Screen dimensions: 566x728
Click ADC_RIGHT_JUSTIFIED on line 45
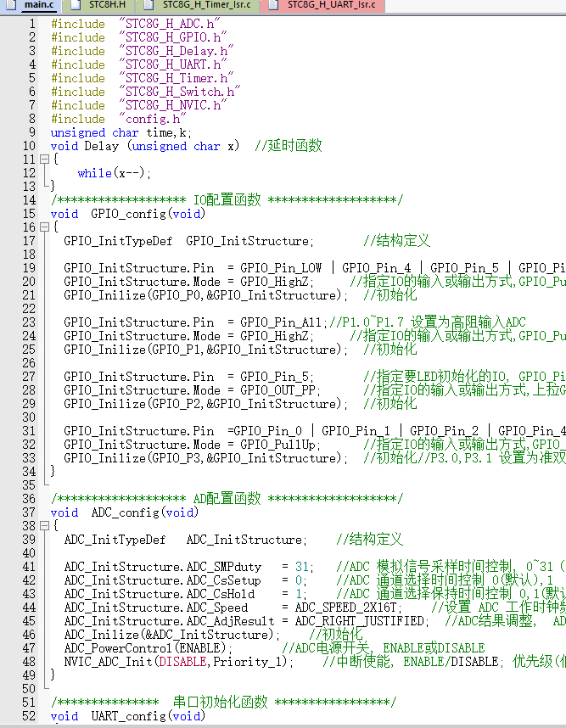click(360, 621)
